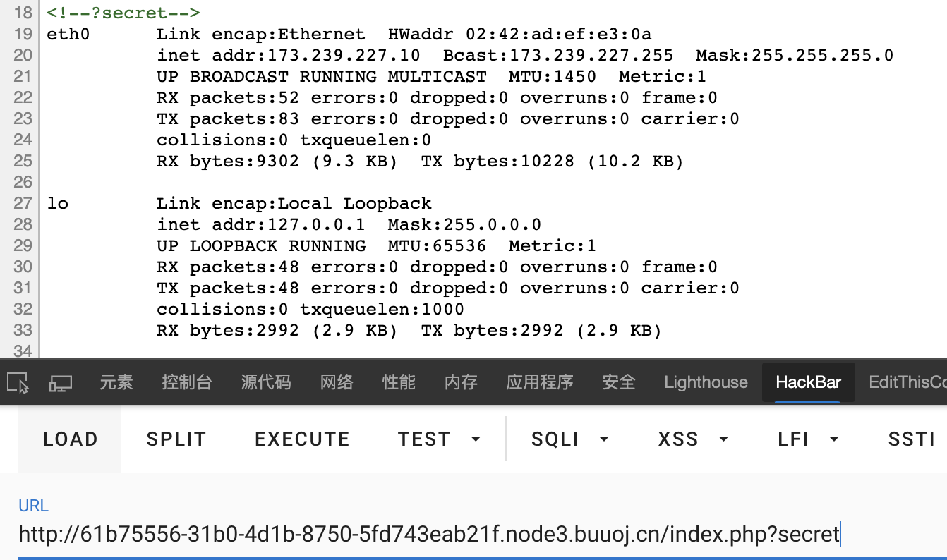Screen dimensions: 947x560
Task: Open the 应用程序 (Application) tab
Action: 540,382
